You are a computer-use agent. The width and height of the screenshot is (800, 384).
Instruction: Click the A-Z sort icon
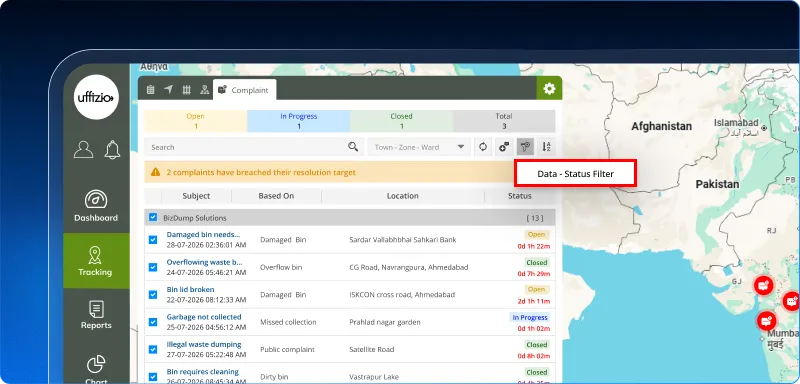click(546, 147)
